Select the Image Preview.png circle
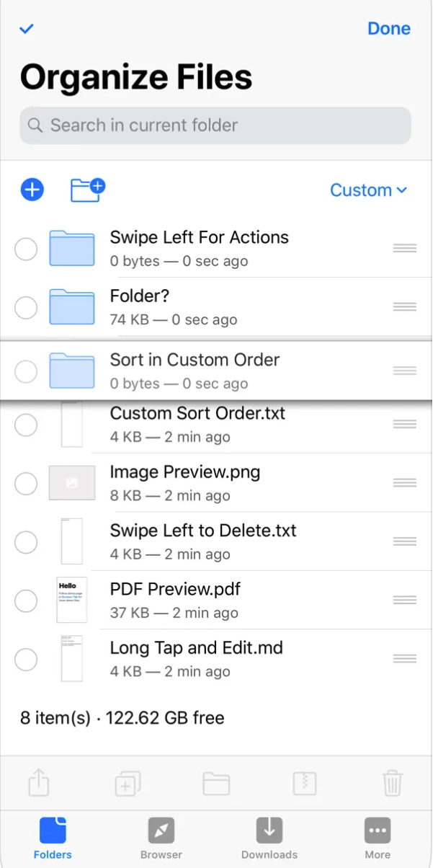Screen dimensions: 438x868 [x=26, y=484]
